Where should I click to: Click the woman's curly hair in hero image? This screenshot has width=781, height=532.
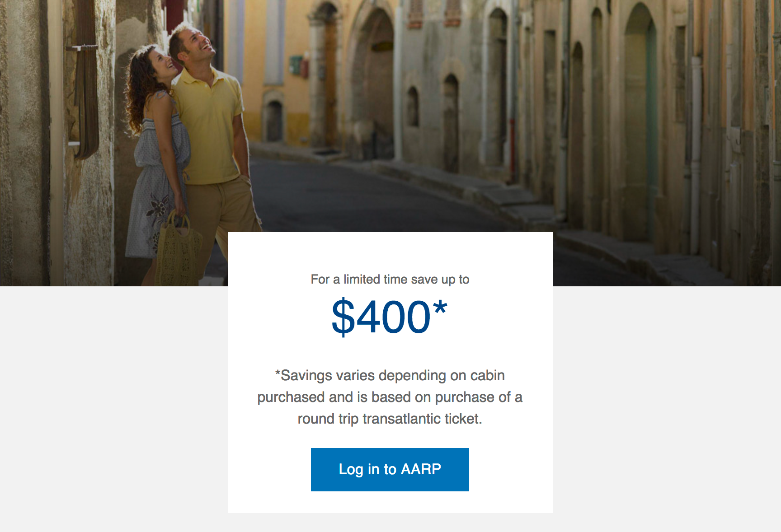click(x=140, y=90)
